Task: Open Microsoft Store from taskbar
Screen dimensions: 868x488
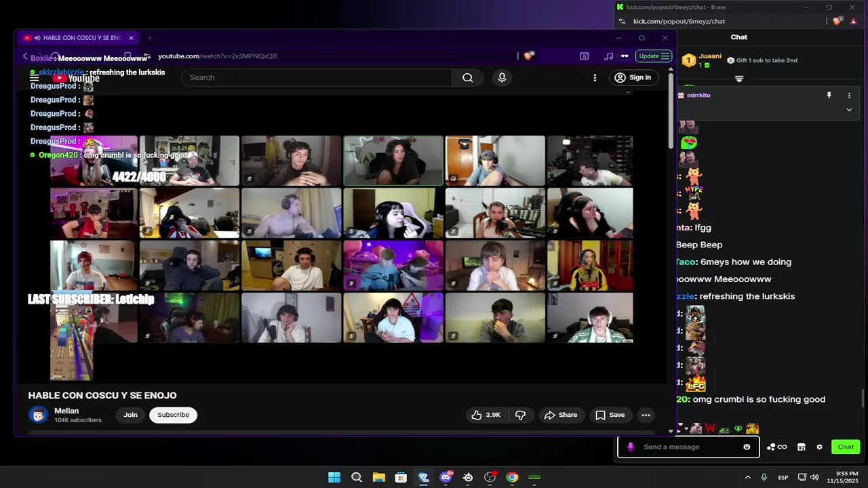Action: [401, 477]
